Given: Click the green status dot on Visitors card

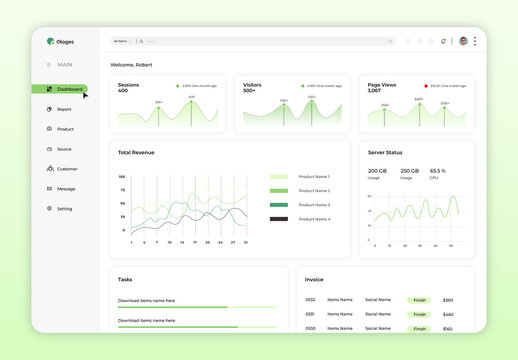Looking at the screenshot, I should point(303,86).
